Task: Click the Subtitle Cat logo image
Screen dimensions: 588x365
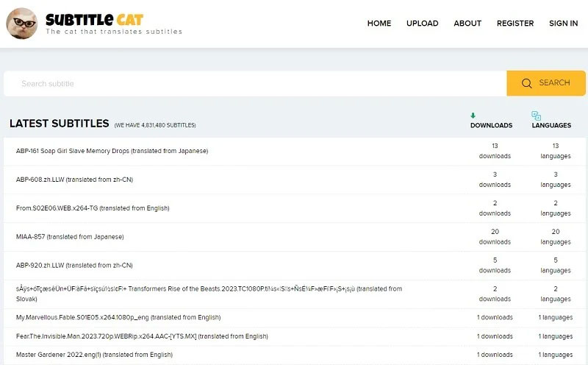Action: coord(22,24)
